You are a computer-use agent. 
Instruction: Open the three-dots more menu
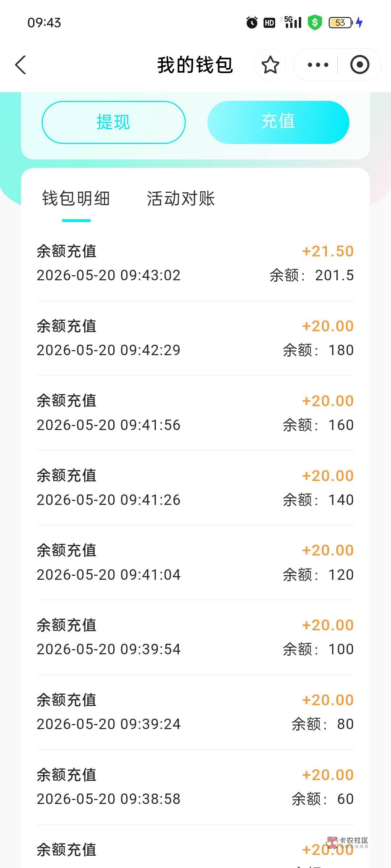point(318,65)
